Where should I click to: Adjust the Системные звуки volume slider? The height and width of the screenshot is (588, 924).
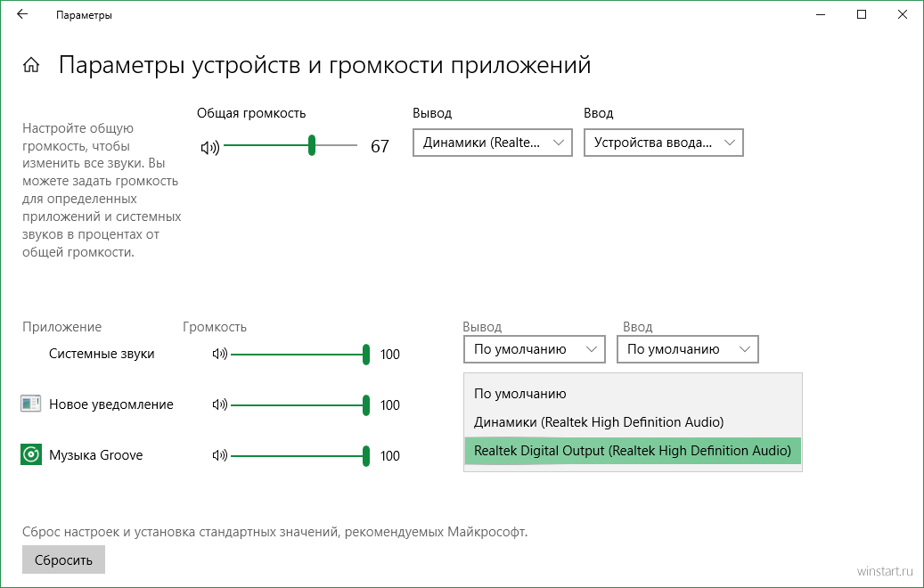[300, 355]
